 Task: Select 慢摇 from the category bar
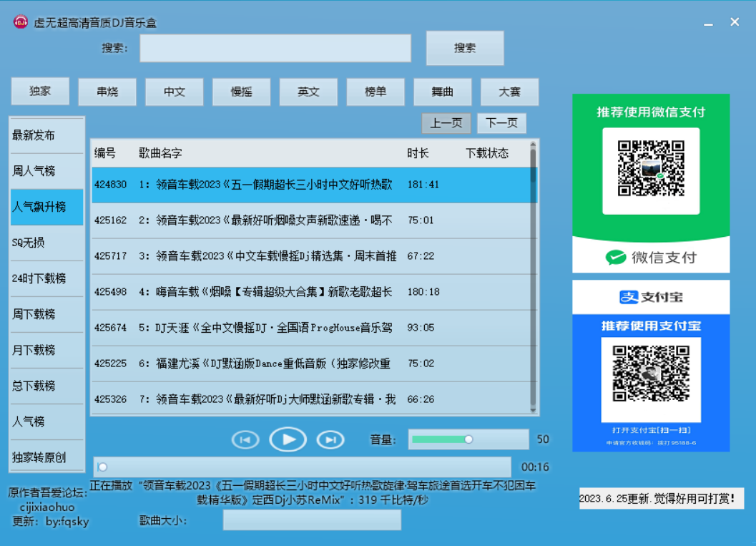click(241, 92)
